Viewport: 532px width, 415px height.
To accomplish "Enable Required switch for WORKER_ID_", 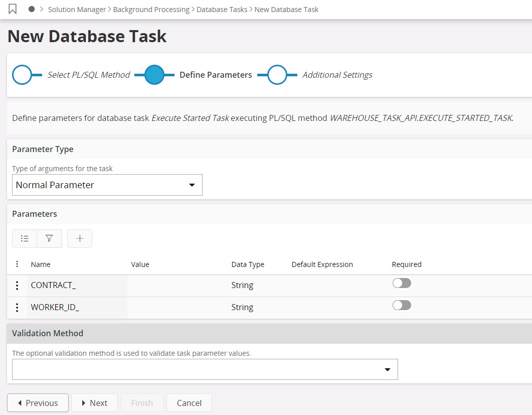I will [402, 306].
